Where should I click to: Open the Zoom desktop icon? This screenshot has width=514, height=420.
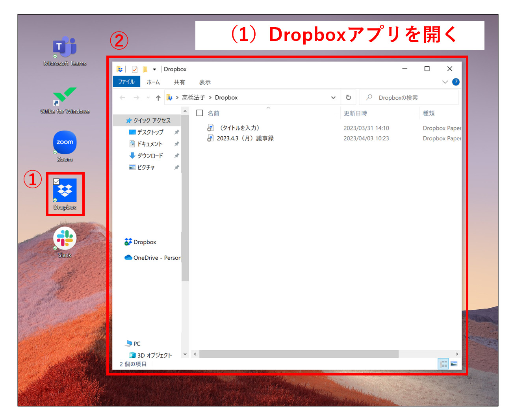pyautogui.click(x=65, y=146)
